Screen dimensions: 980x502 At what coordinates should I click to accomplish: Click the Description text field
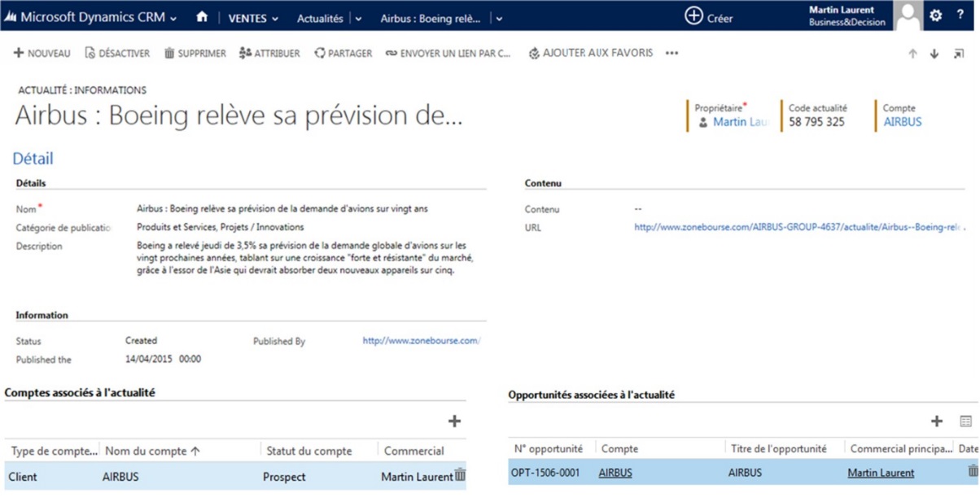point(305,258)
